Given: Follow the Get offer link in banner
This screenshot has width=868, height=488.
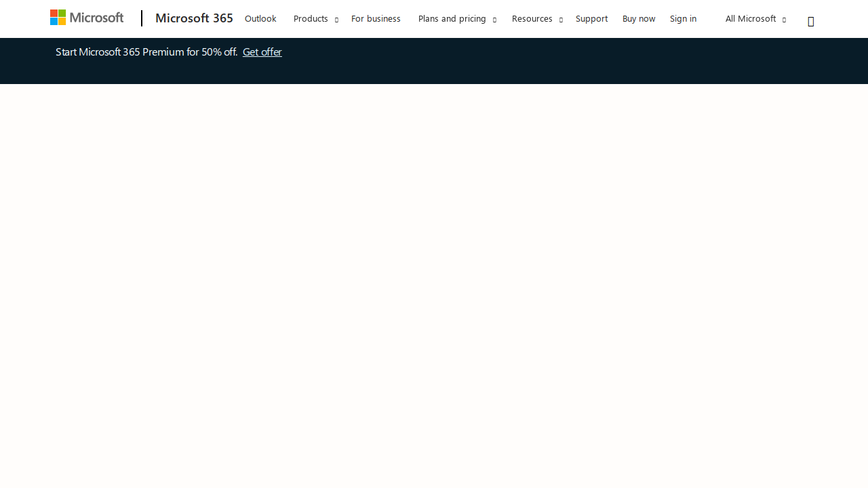Looking at the screenshot, I should coord(262,52).
